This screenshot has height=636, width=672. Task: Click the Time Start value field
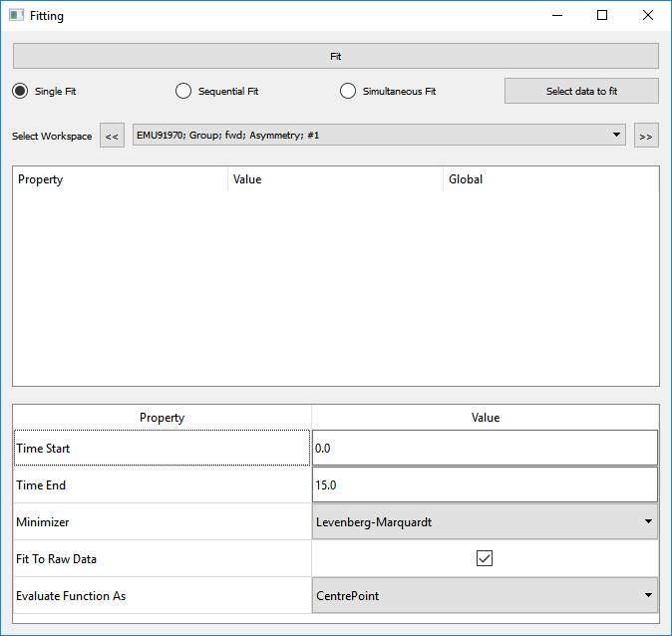click(x=485, y=449)
